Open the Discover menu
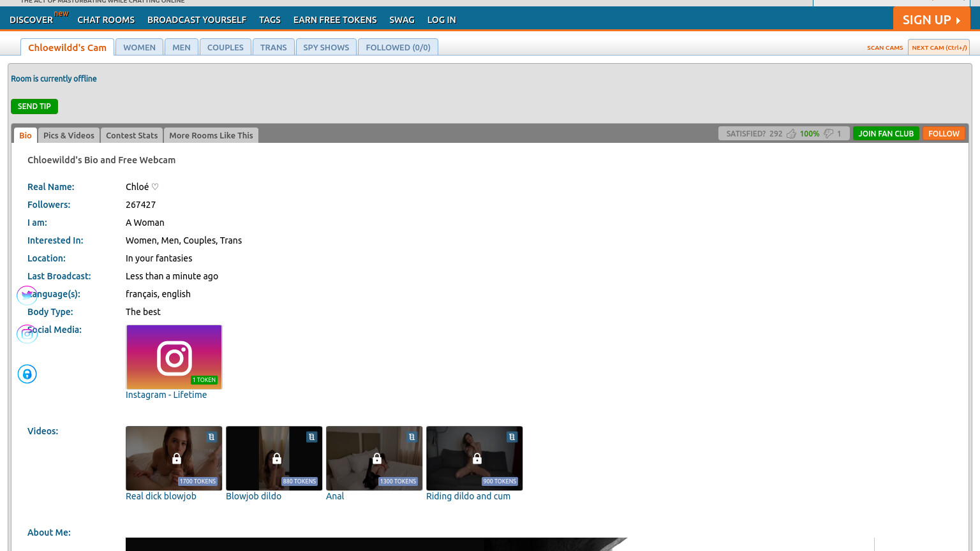Image resolution: width=980 pixels, height=551 pixels. (x=31, y=20)
